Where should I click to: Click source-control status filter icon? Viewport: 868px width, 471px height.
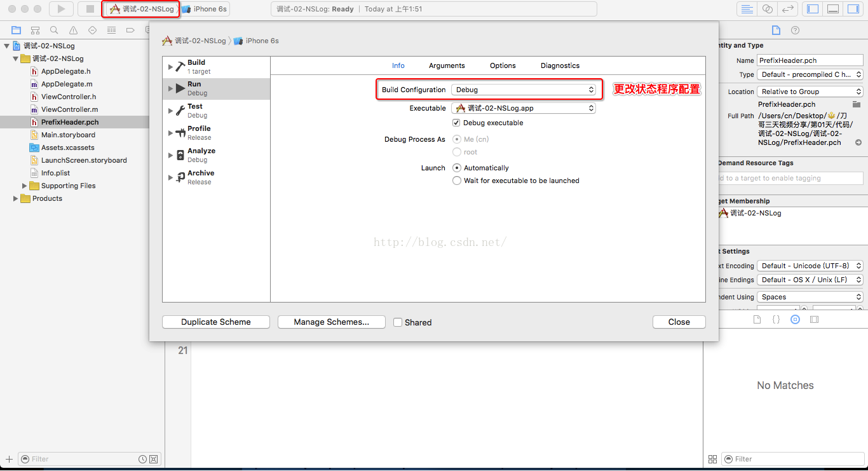pos(154,459)
